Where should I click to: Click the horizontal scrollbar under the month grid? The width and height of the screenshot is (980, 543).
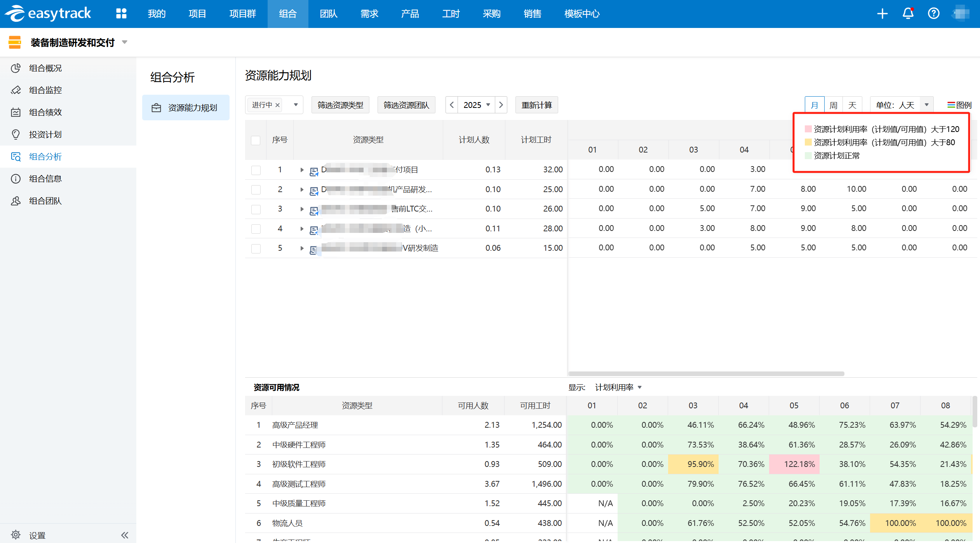(706, 373)
